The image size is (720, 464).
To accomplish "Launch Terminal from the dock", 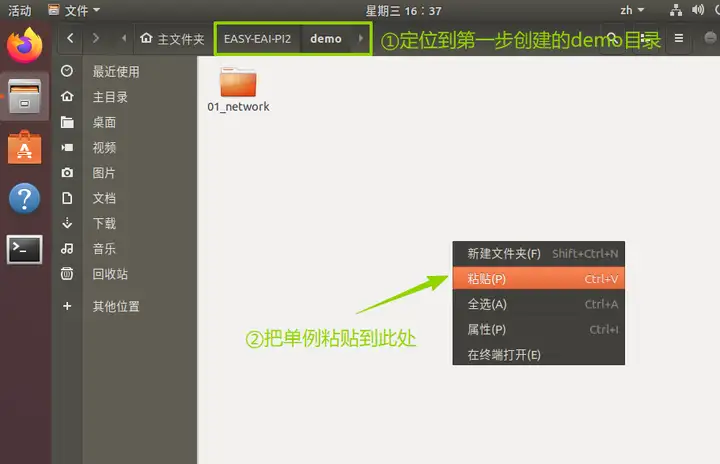I will (24, 249).
